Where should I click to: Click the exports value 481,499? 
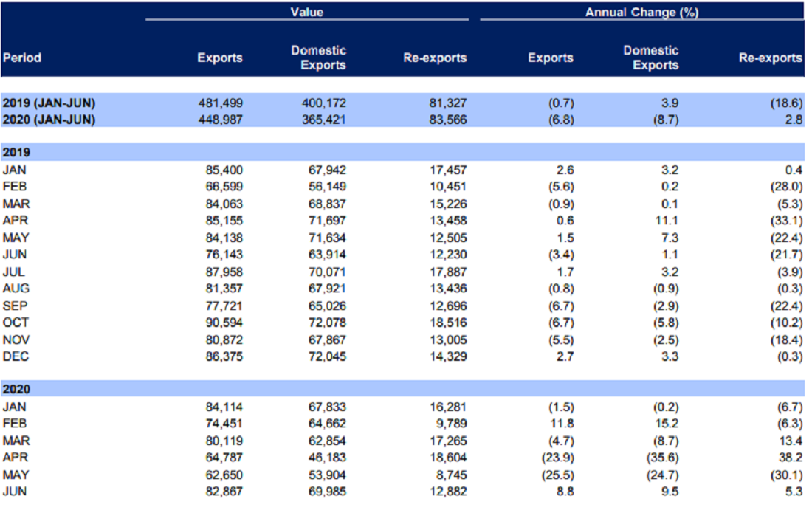pyautogui.click(x=221, y=103)
